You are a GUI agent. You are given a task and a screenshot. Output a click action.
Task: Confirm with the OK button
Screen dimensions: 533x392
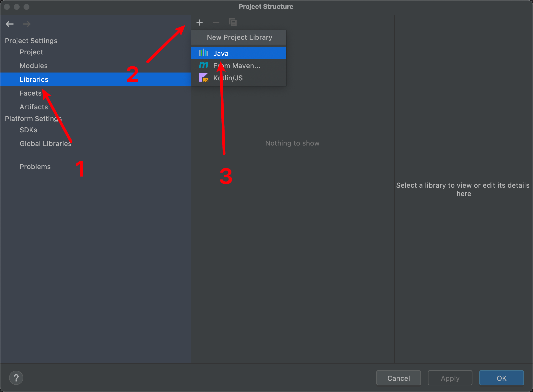(x=501, y=378)
